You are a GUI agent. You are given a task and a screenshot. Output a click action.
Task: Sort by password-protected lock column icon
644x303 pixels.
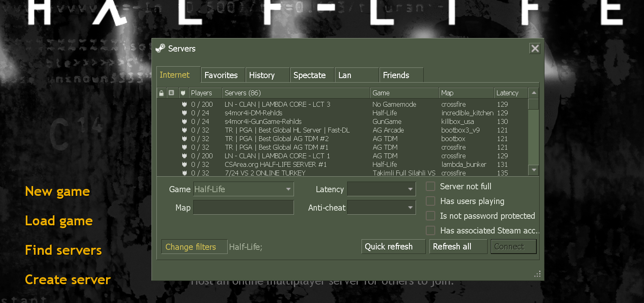[x=161, y=93]
